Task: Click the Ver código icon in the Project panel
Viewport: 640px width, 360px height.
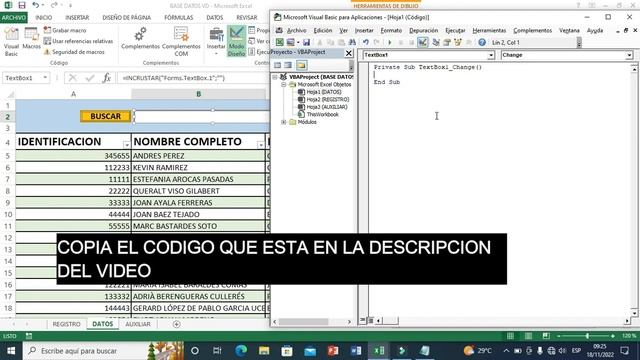Action: click(278, 65)
